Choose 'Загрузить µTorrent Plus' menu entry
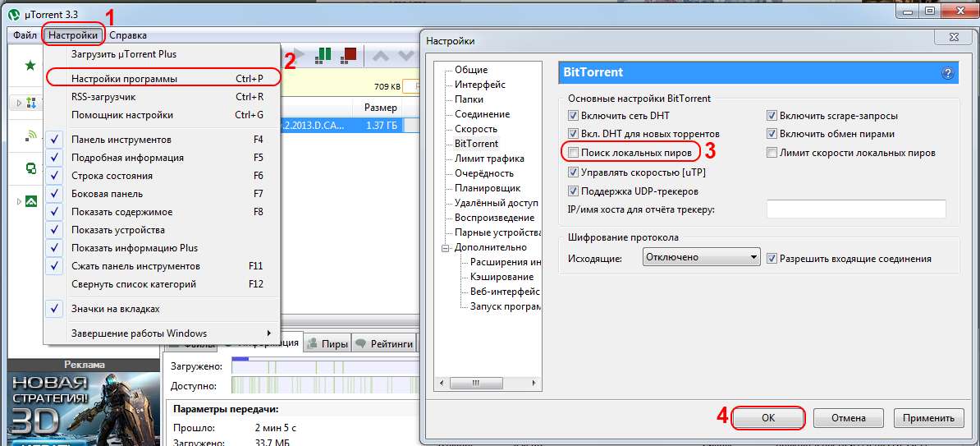 (163, 53)
